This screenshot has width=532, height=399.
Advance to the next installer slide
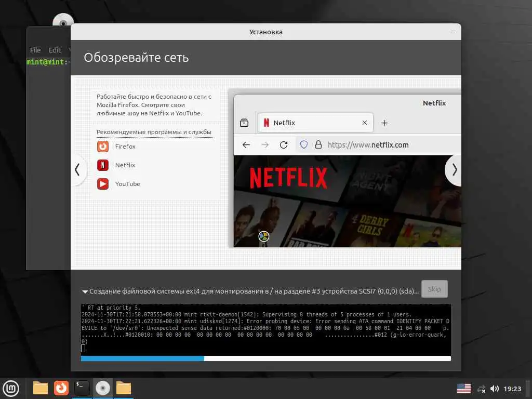(x=454, y=170)
